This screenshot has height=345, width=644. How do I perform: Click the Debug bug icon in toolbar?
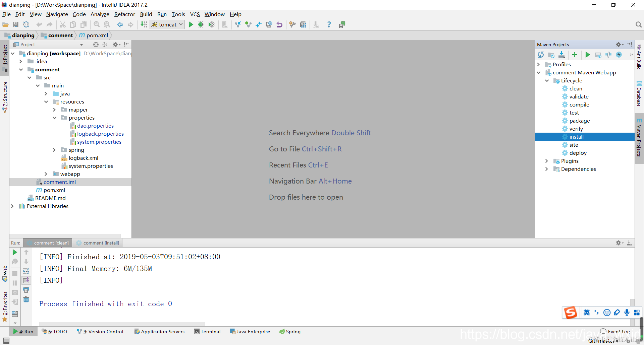(x=201, y=24)
